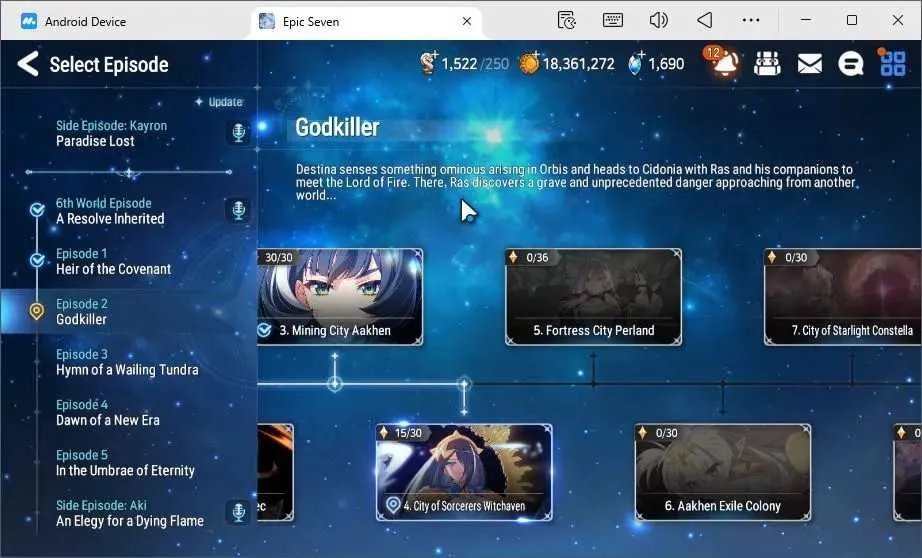
Task: Open chapter 5. Fortress City Perland
Action: coord(593,297)
